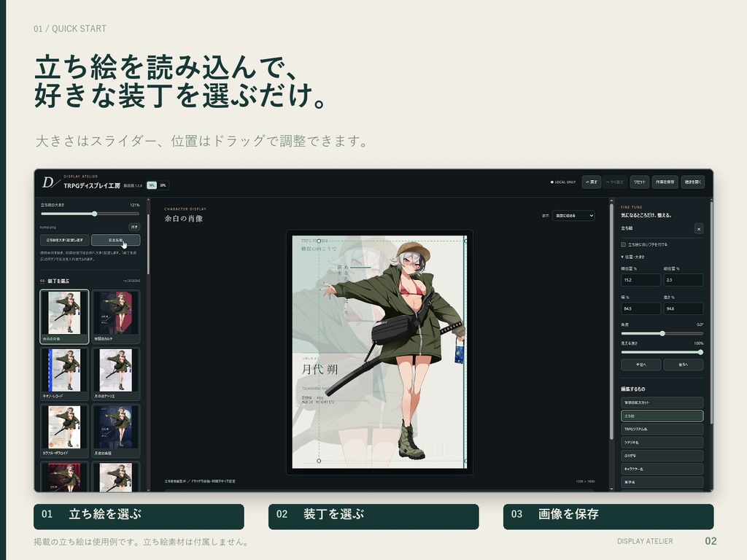Click the 縦位置 % input field

(683, 280)
